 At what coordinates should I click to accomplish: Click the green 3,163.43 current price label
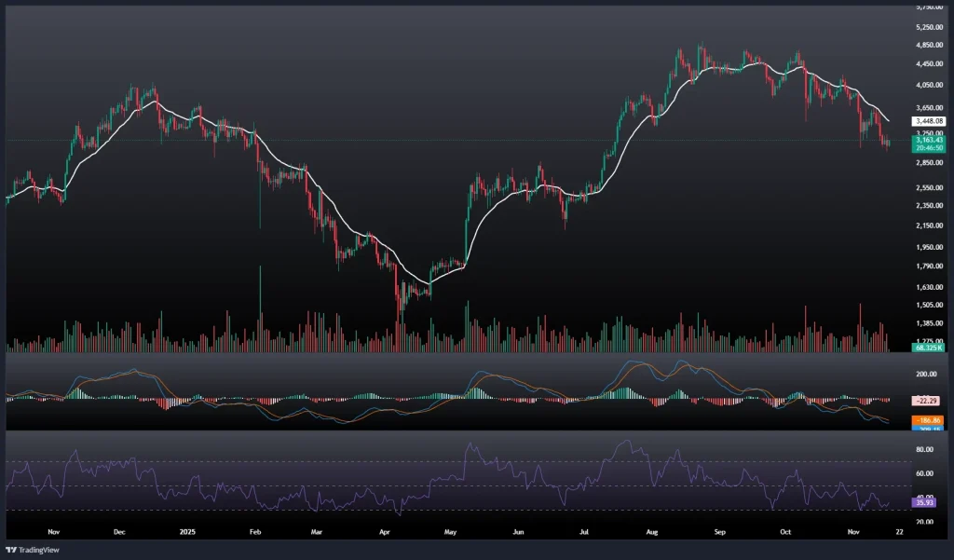click(930, 140)
